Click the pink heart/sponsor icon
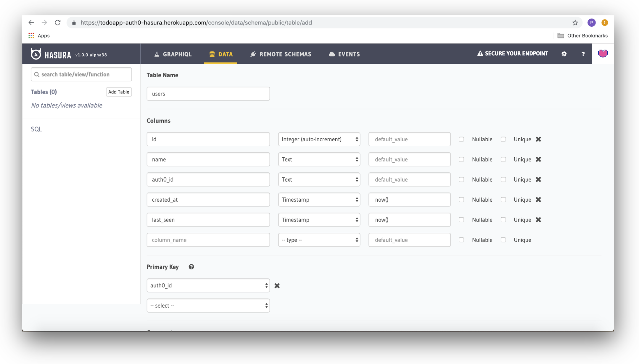 (603, 54)
